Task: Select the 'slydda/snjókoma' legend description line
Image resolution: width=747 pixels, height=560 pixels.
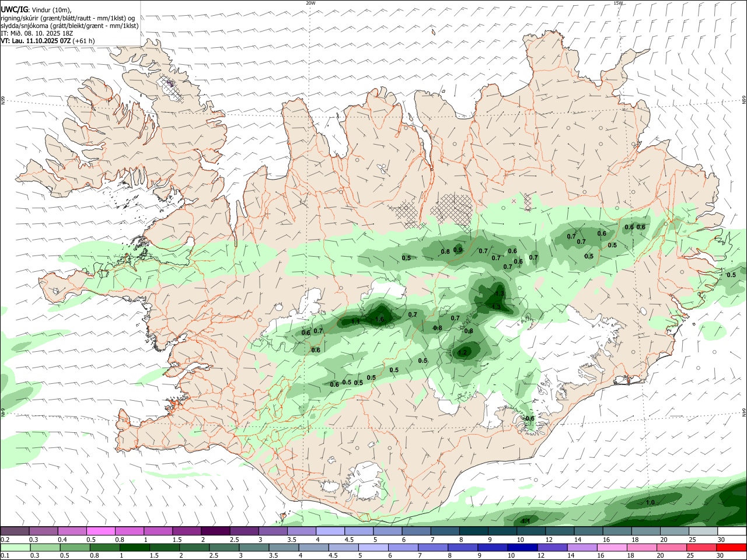Action: pos(69,26)
